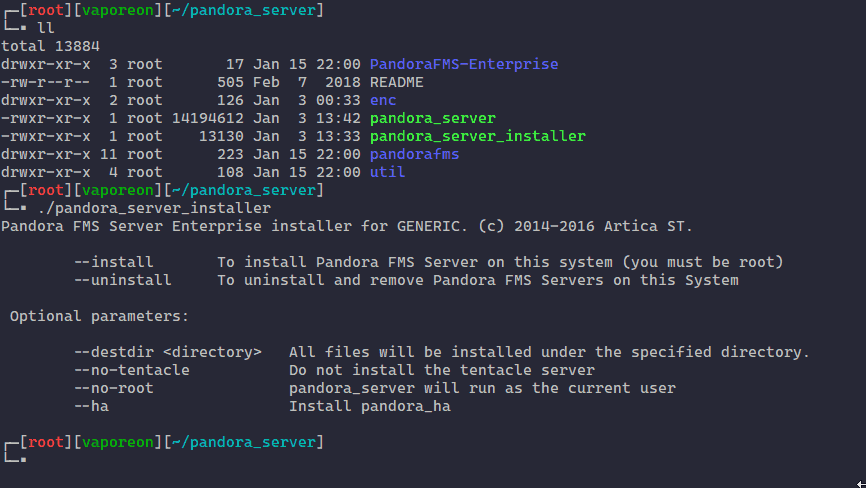Click the PandoraFMS-Enterprise directory name
866x488 pixels.
click(x=464, y=64)
